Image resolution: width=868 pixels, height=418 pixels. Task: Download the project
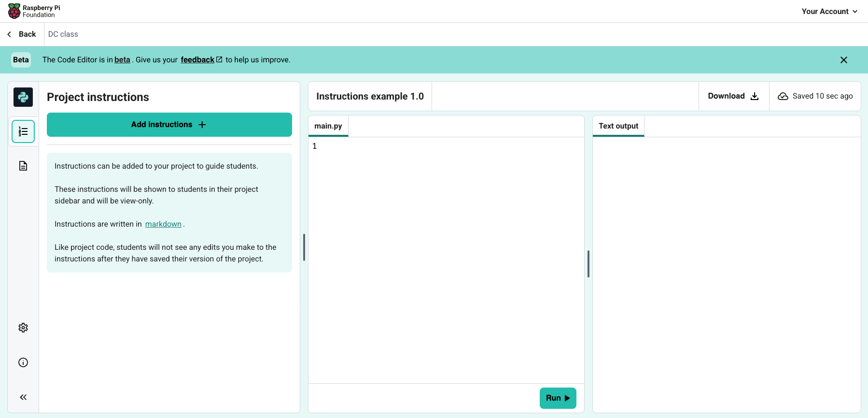point(733,96)
